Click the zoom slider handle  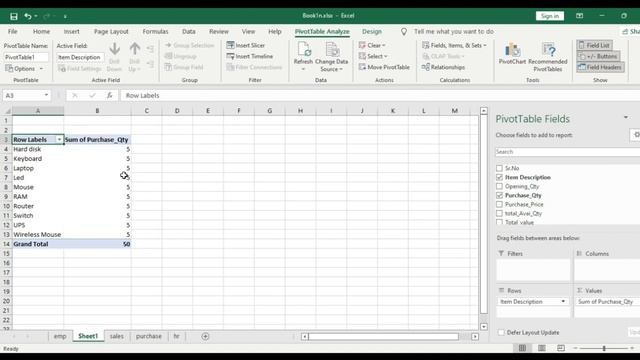point(604,348)
